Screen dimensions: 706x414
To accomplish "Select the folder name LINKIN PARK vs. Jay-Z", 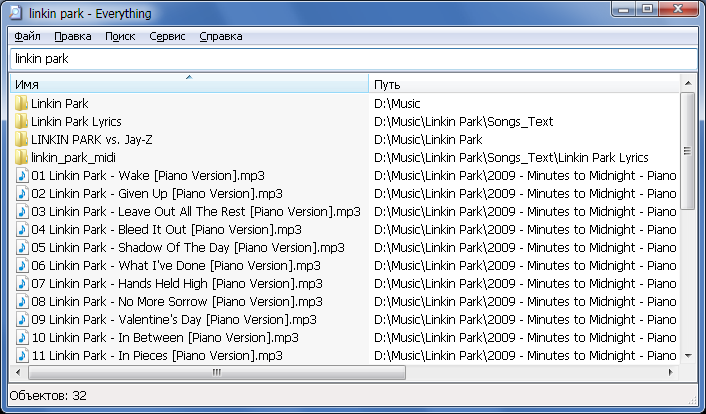I will click(91, 140).
